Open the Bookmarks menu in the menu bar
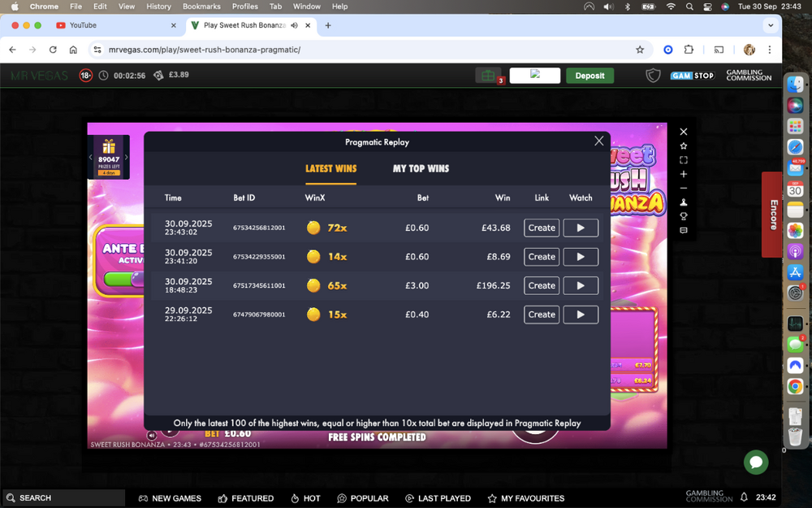Screen dimensions: 812x508 pyautogui.click(x=201, y=7)
